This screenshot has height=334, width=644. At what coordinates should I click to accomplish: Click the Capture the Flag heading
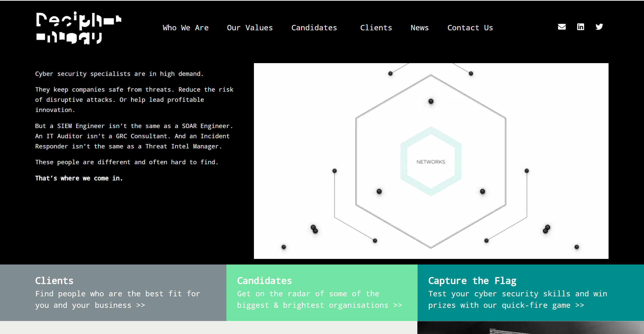472,280
